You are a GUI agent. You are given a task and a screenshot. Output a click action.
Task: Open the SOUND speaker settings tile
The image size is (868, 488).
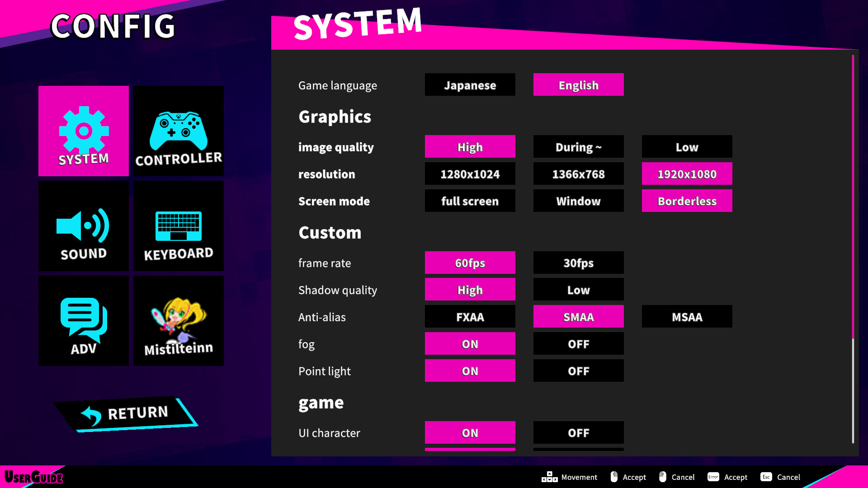click(84, 226)
